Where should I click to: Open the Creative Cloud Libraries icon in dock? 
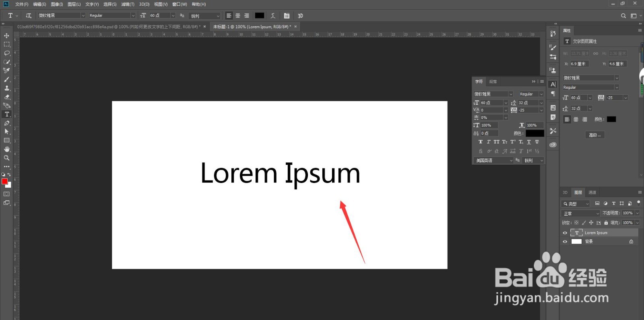553,144
